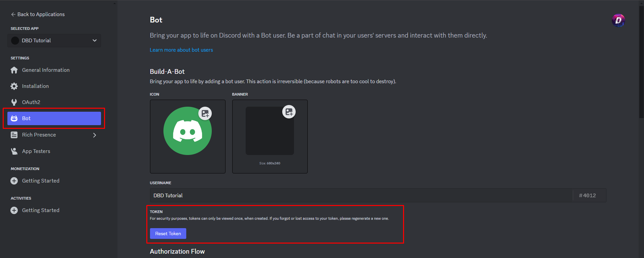Click the Build-A-Bot heading
Viewport: 644px width, 258px height.
click(167, 71)
